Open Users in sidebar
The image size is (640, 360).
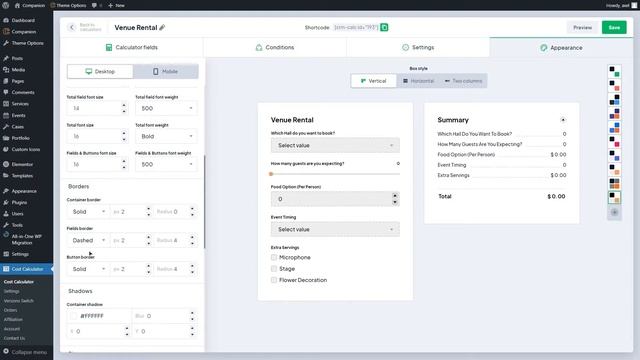click(17, 213)
